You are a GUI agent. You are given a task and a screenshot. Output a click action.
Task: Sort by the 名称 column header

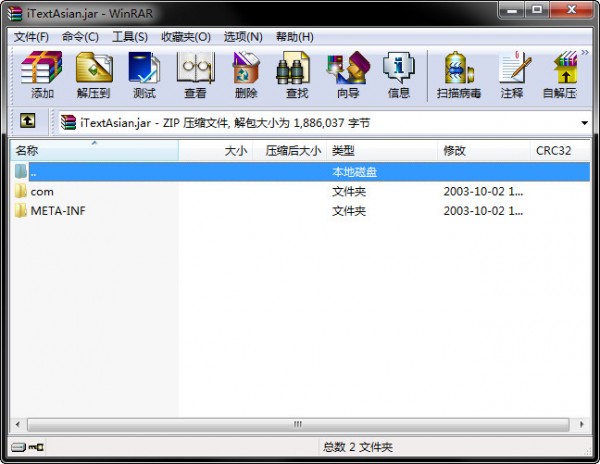pos(94,150)
